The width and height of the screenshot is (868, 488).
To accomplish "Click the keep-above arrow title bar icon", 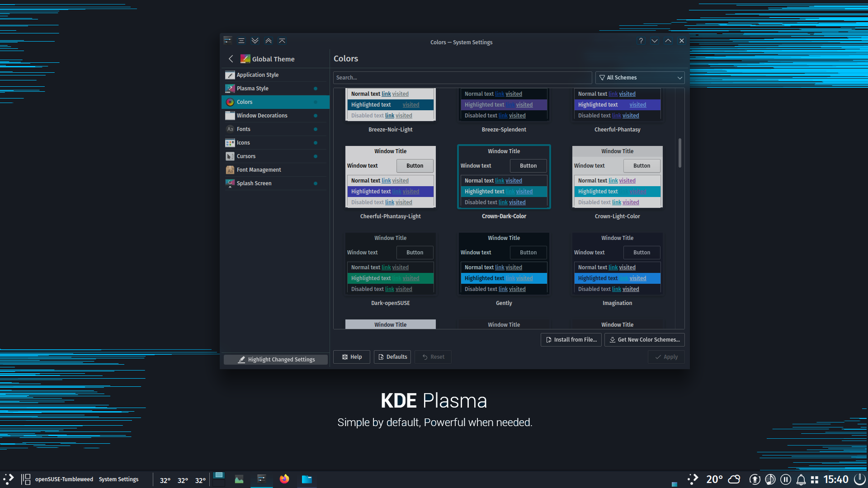I will (282, 41).
